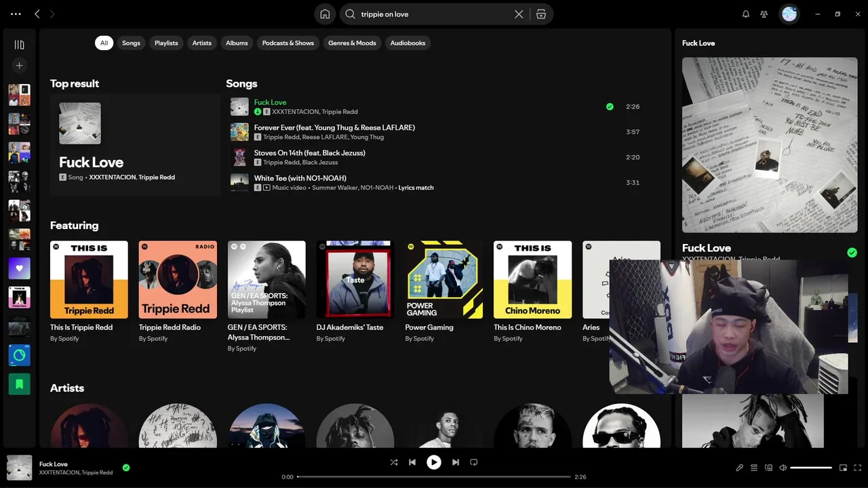
Task: Skip to previous track
Action: tap(412, 462)
